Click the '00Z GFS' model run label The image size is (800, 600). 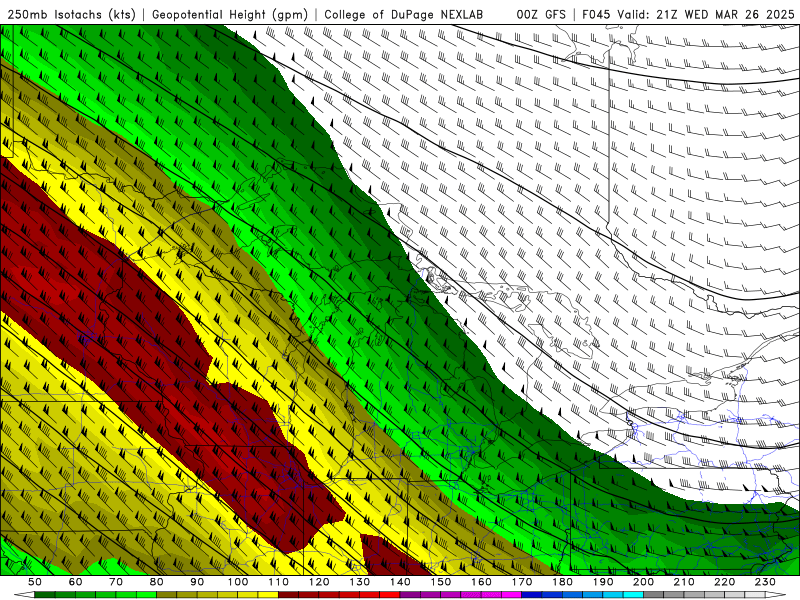pyautogui.click(x=541, y=15)
